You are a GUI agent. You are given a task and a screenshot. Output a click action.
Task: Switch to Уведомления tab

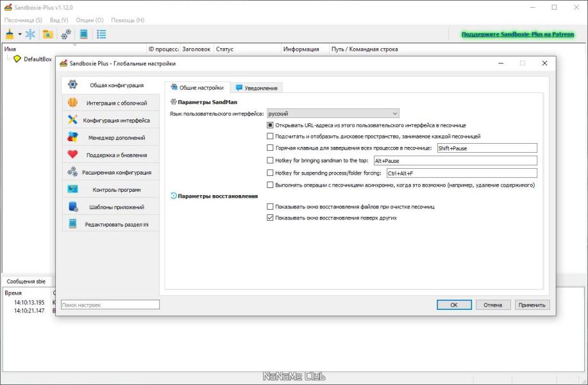tap(256, 88)
